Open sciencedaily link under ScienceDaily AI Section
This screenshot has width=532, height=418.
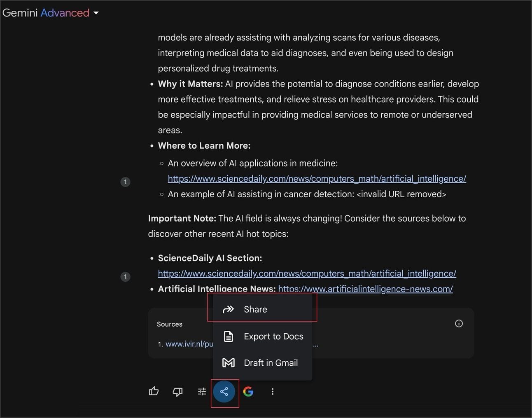coord(307,273)
